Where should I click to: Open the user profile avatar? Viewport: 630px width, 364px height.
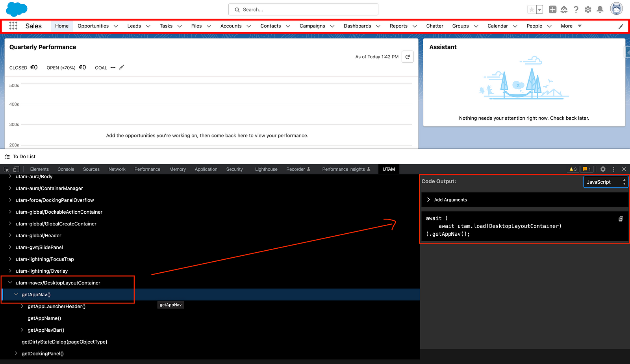coord(616,9)
